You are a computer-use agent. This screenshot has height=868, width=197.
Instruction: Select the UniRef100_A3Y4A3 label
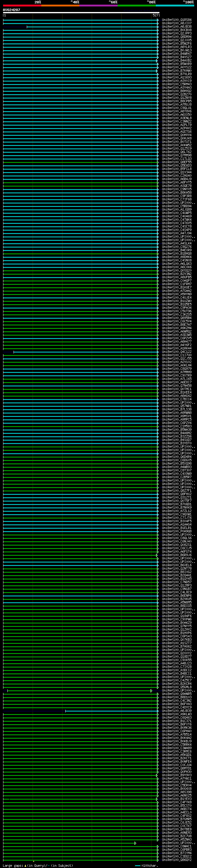pos(176,88)
